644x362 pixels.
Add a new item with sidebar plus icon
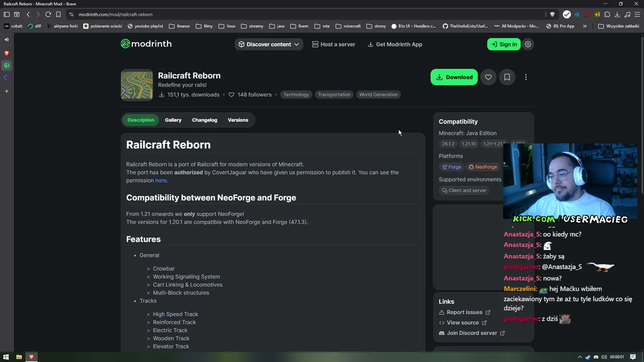[7, 91]
